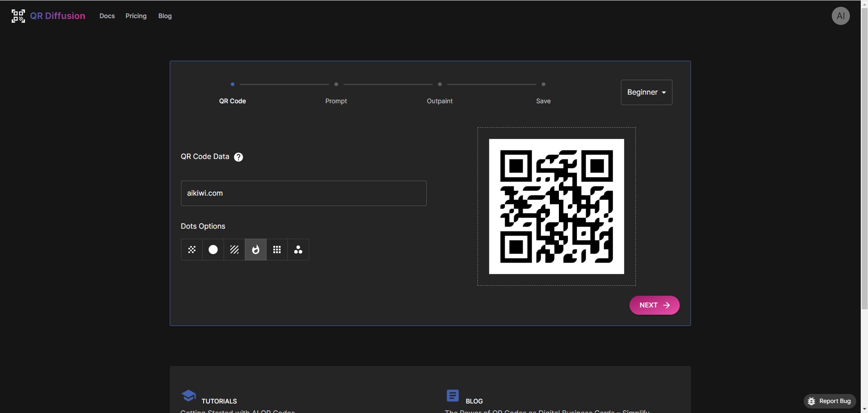The height and width of the screenshot is (413, 868).
Task: Click the QR code preview image
Action: click(x=557, y=206)
